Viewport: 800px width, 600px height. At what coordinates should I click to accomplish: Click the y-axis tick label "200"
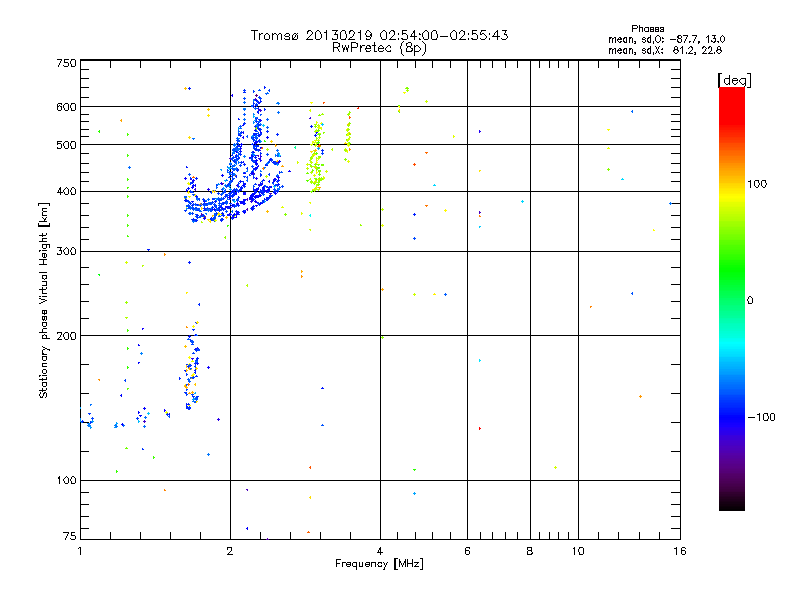click(66, 336)
